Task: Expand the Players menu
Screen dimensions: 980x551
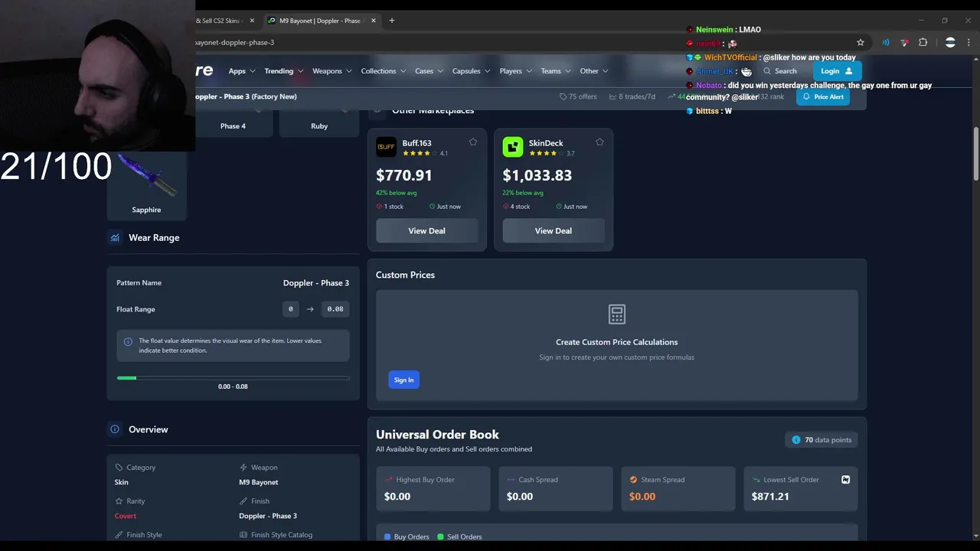Action: 515,71
